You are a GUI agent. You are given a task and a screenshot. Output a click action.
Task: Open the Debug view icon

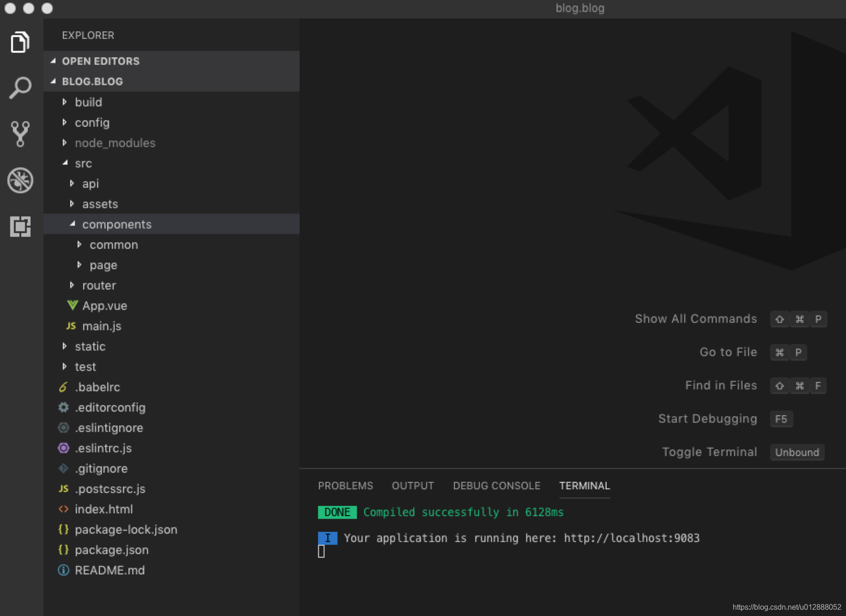click(20, 180)
